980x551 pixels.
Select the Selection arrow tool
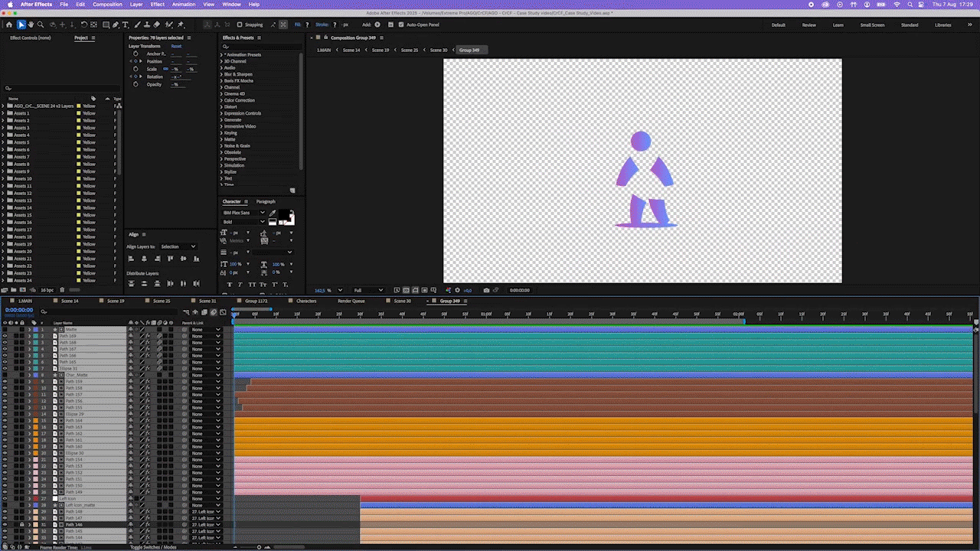coord(21,24)
